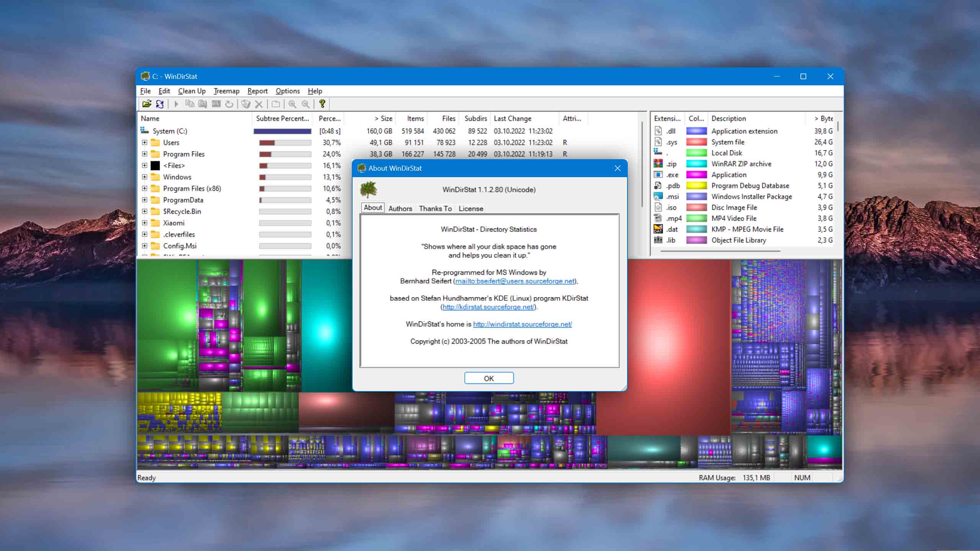This screenshot has height=551, width=980.
Task: Click the .msi installer type icon
Action: tap(658, 197)
